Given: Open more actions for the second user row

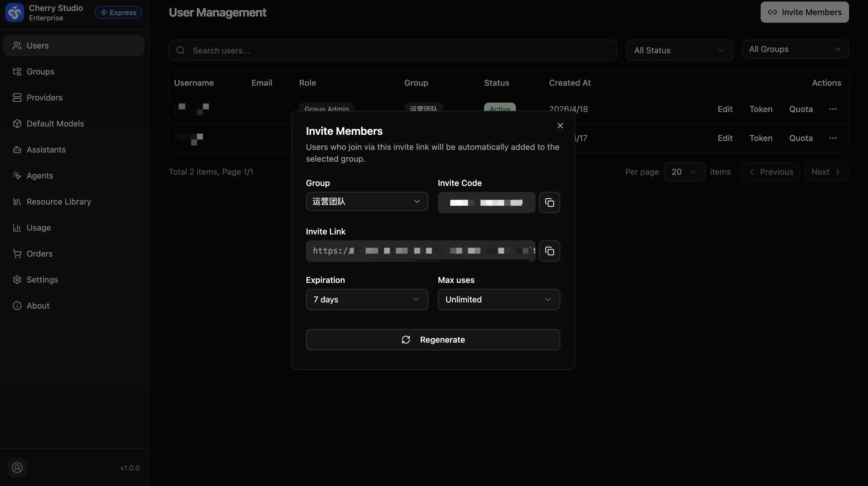Looking at the screenshot, I should tap(833, 138).
